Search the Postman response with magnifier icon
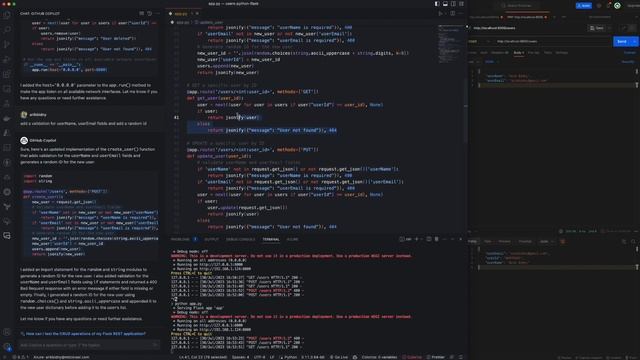Viewport: 640px width, 360px height. (633, 242)
